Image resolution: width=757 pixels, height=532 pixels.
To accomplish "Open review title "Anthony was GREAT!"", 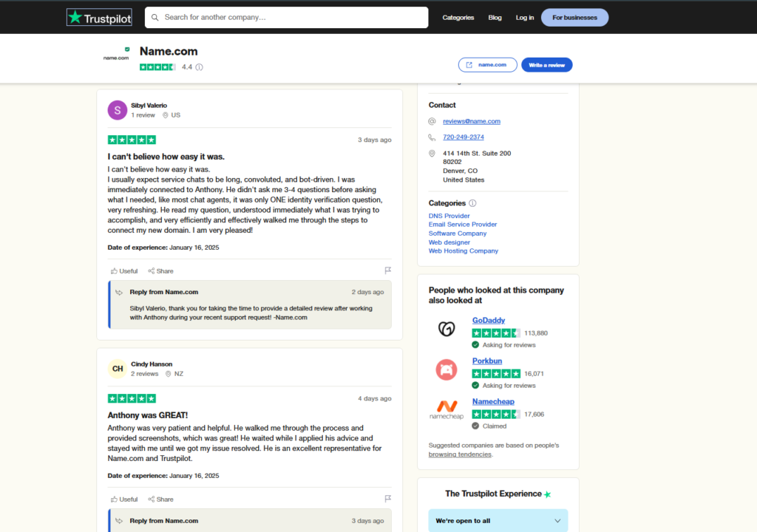I will pyautogui.click(x=148, y=415).
